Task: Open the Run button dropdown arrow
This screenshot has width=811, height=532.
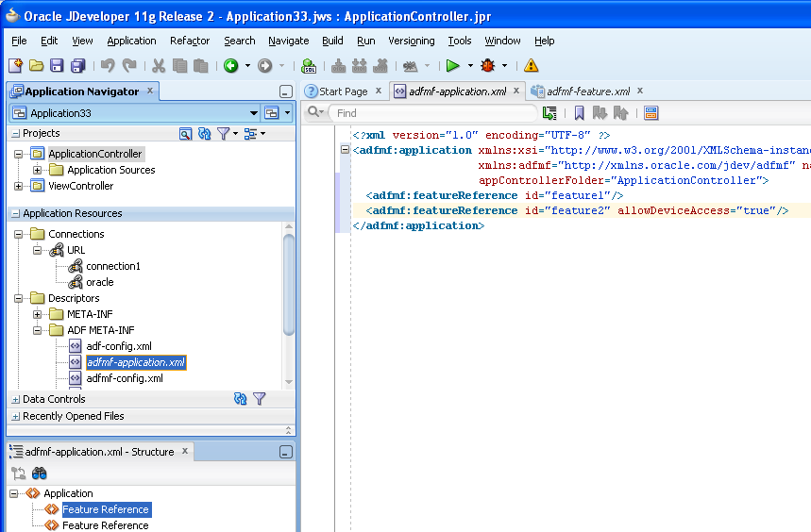Action: 470,66
